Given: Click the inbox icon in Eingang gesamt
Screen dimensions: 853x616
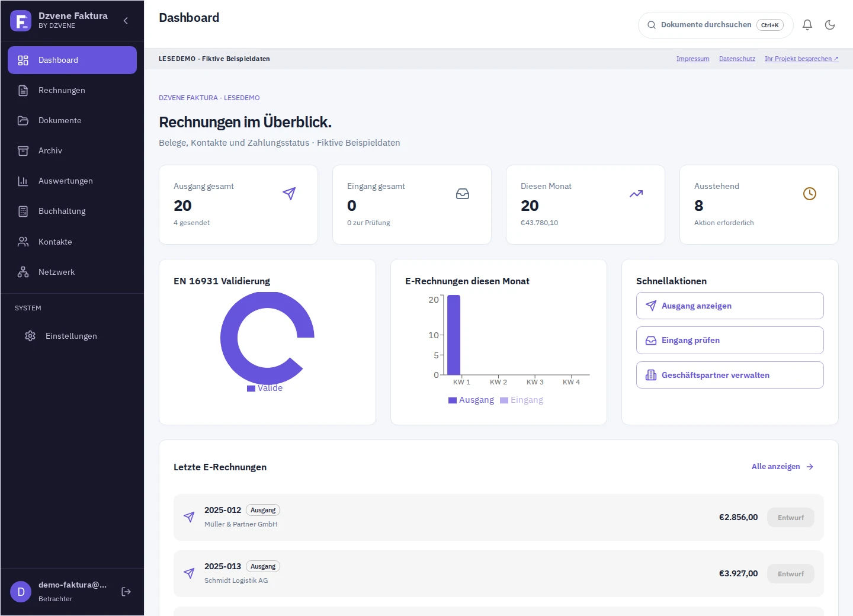Looking at the screenshot, I should 463,194.
